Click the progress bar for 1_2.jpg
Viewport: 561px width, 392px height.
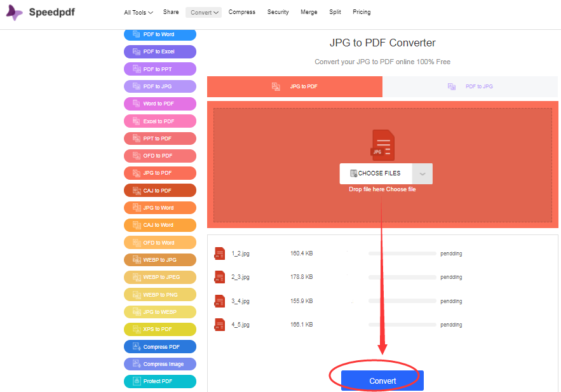[x=402, y=253]
